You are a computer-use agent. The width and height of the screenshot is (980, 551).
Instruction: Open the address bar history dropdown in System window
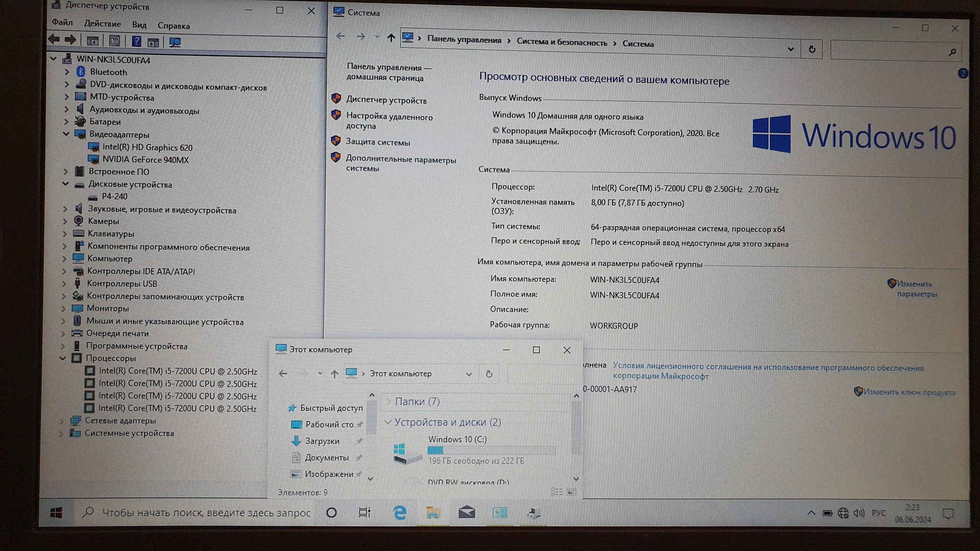click(x=791, y=49)
